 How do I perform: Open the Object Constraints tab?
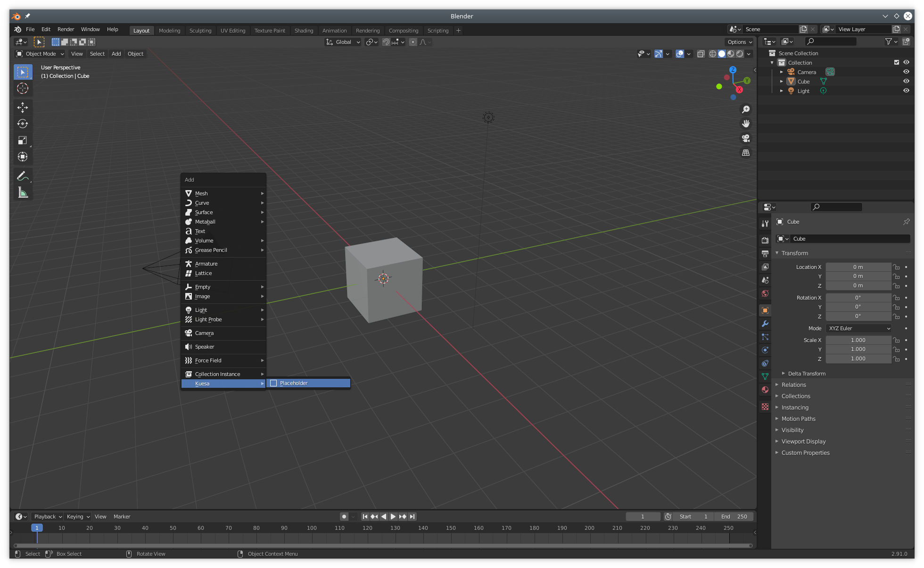tap(765, 363)
